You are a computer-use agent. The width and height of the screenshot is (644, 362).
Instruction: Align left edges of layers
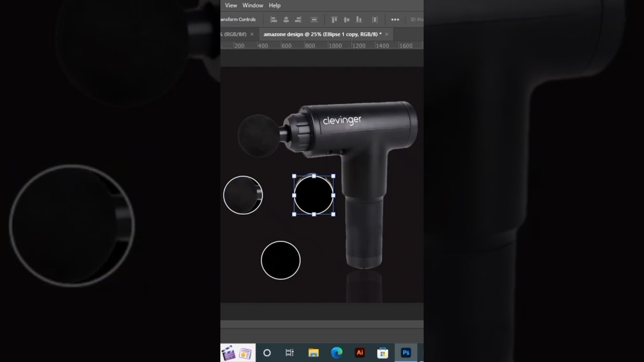tap(274, 20)
